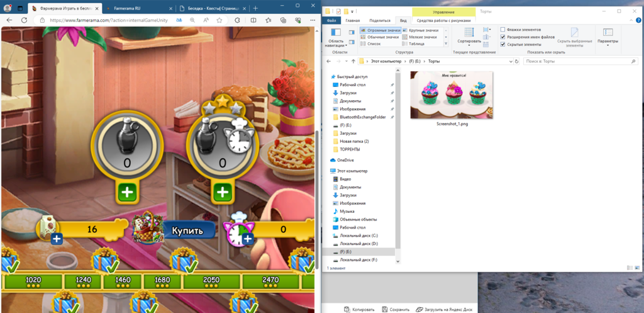Click the gift box above the 2050 reward
The width and height of the screenshot is (644, 313).
[x=184, y=260]
